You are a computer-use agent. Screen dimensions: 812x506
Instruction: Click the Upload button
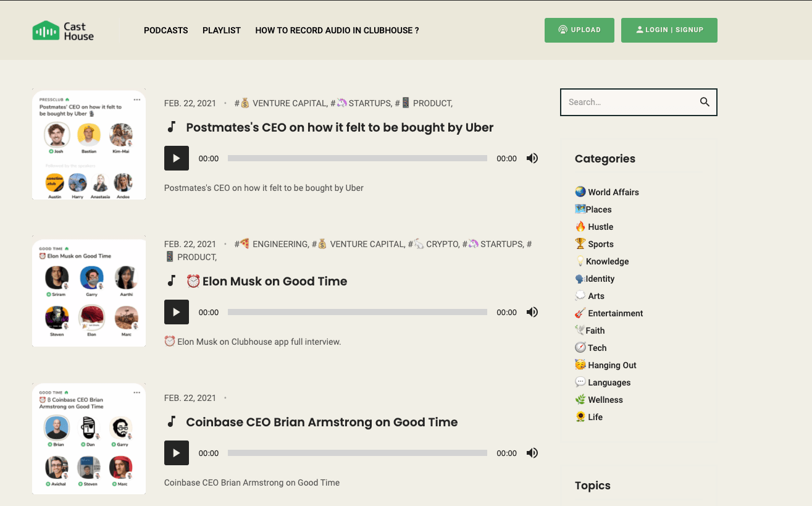[x=579, y=30]
